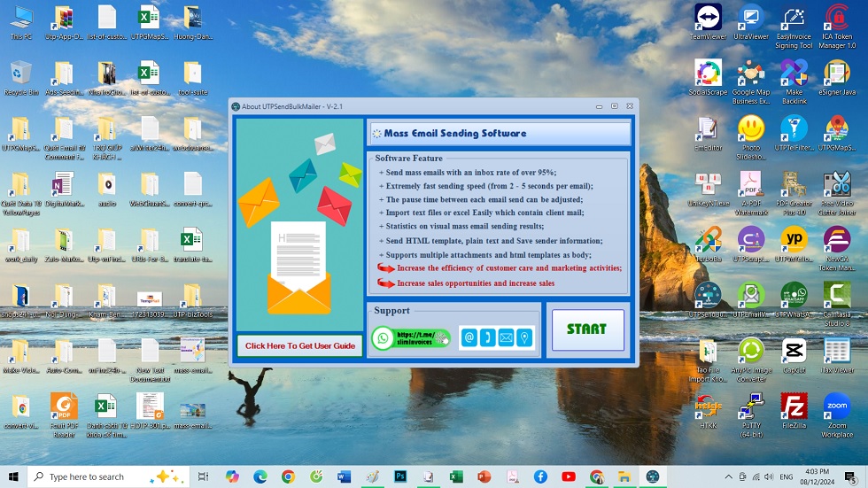Viewport: 868px width, 488px height.
Task: Select the Zoom Workplace desktop shortcut
Action: pyautogui.click(x=836, y=411)
